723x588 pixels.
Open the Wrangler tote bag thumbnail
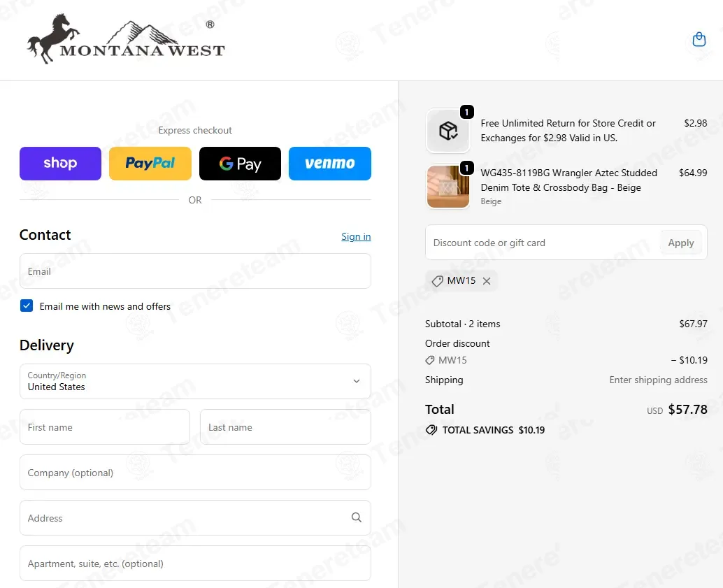pos(448,187)
